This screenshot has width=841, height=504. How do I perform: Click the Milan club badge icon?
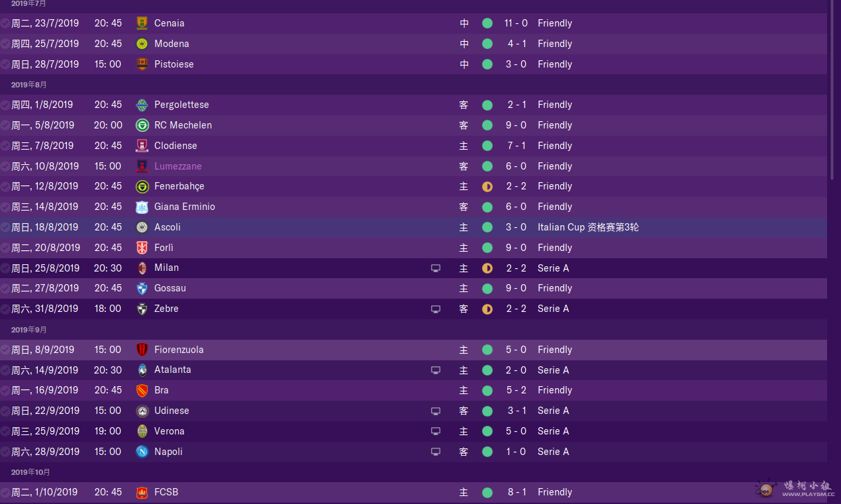(142, 268)
